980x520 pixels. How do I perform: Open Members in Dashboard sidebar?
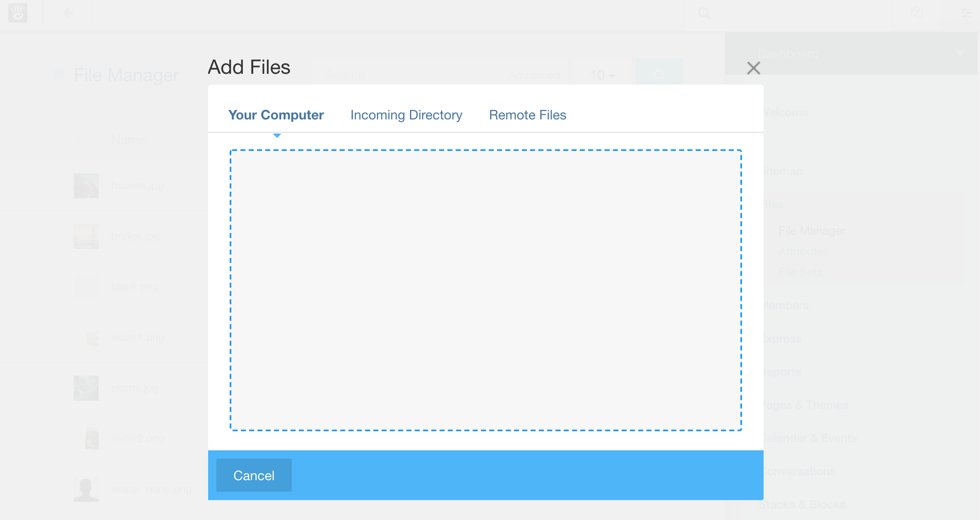(x=786, y=306)
